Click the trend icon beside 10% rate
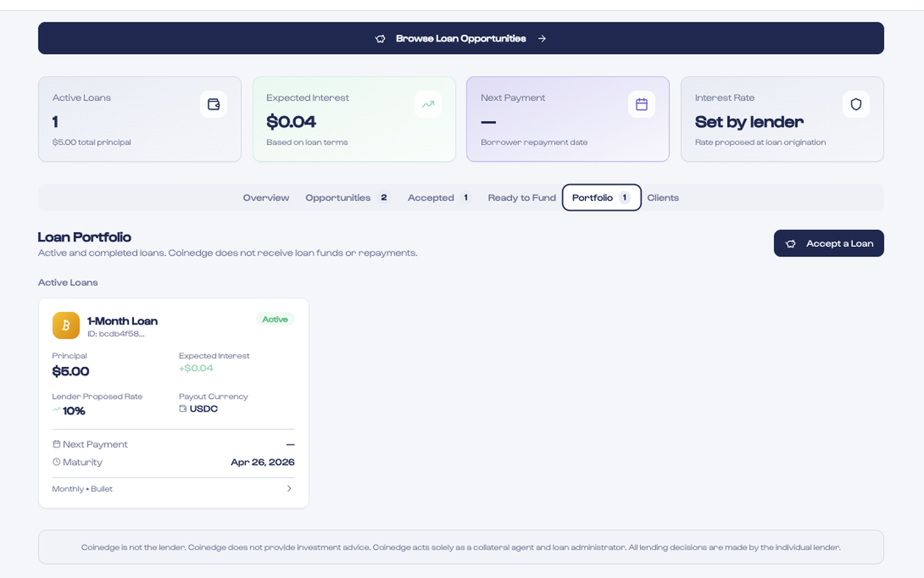Screen dimensions: 924x578 coord(56,410)
